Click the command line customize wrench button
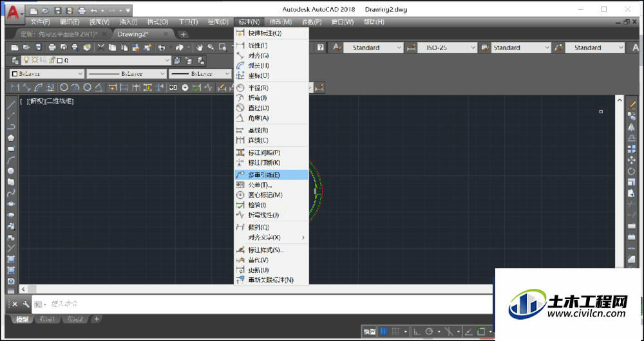The width and height of the screenshot is (644, 341). [26, 304]
